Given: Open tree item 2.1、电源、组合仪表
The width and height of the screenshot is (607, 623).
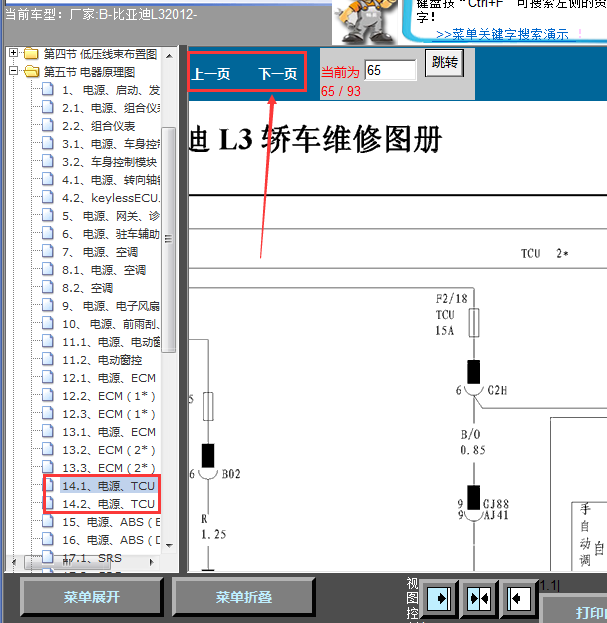Looking at the screenshot, I should pos(111,108).
